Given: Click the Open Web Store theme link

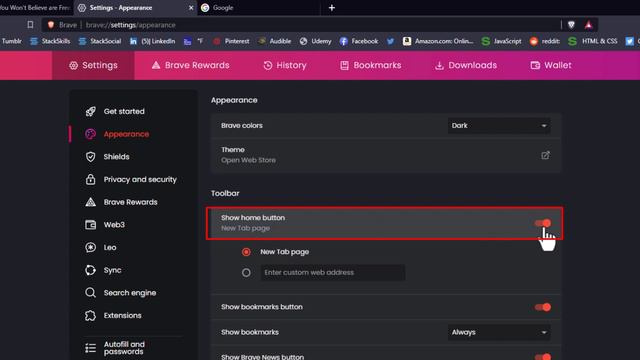Looking at the screenshot, I should pyautogui.click(x=248, y=160).
